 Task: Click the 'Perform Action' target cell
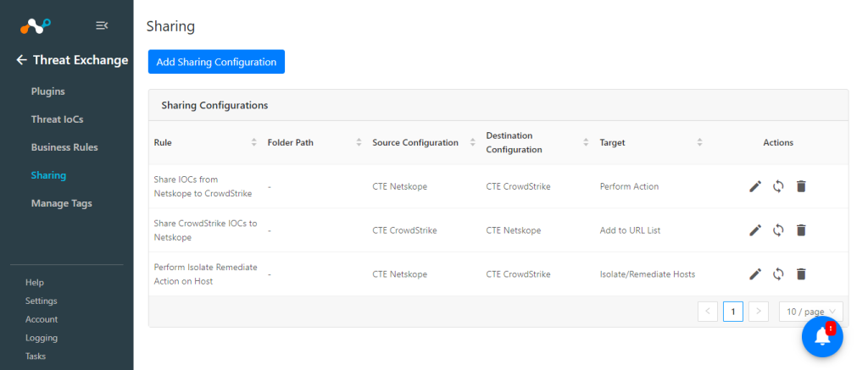pos(630,186)
